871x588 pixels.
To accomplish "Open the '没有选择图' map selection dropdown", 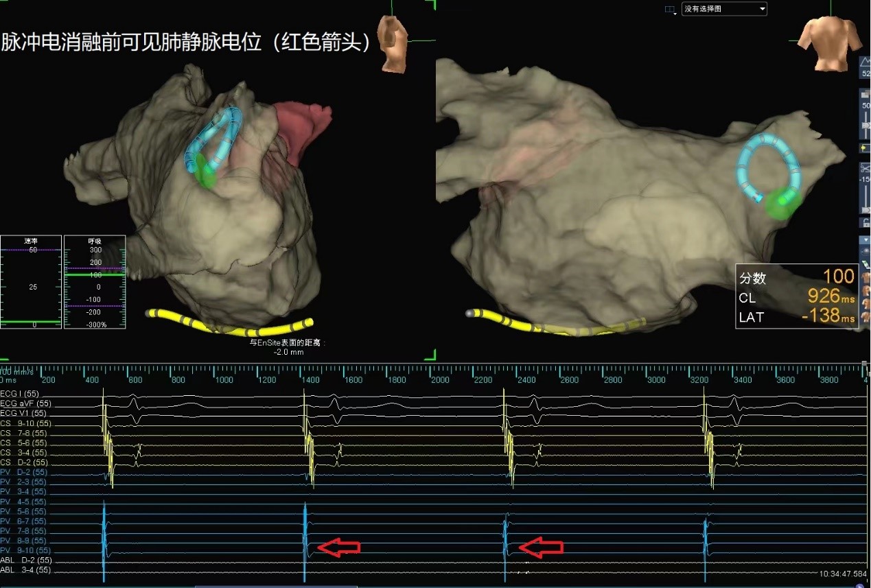I will [723, 9].
